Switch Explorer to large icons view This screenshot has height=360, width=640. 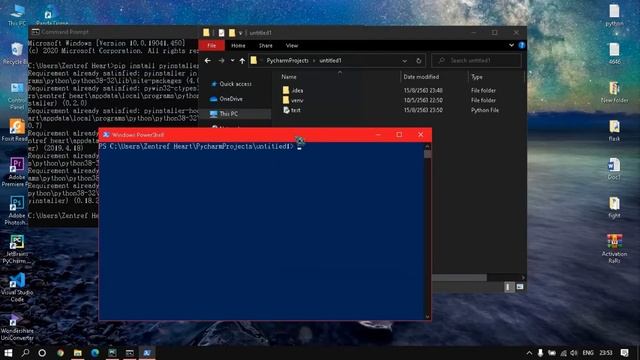520,287
